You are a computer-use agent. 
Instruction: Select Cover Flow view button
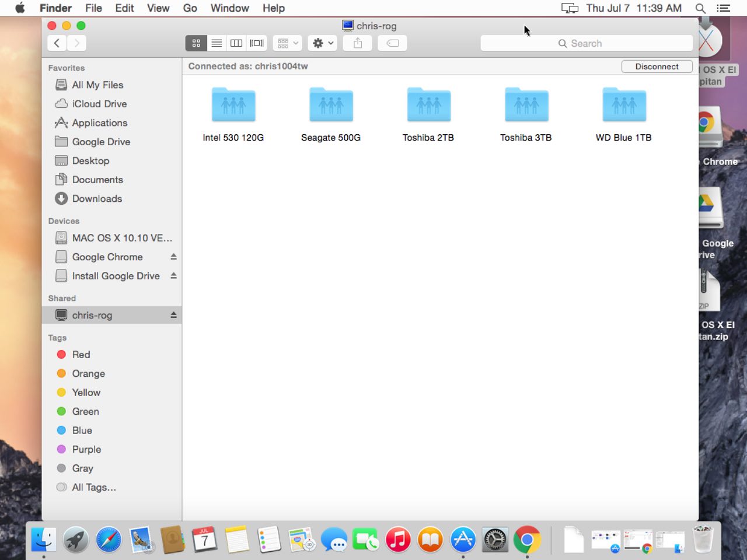257,43
